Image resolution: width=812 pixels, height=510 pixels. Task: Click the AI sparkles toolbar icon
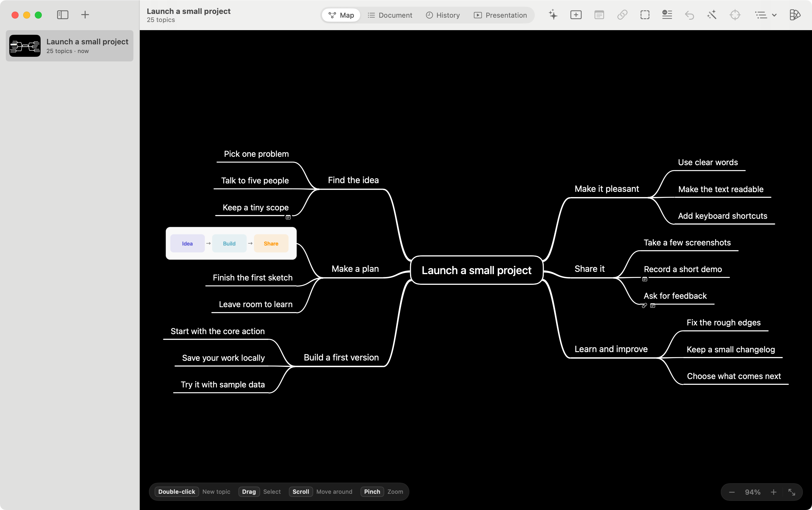553,15
